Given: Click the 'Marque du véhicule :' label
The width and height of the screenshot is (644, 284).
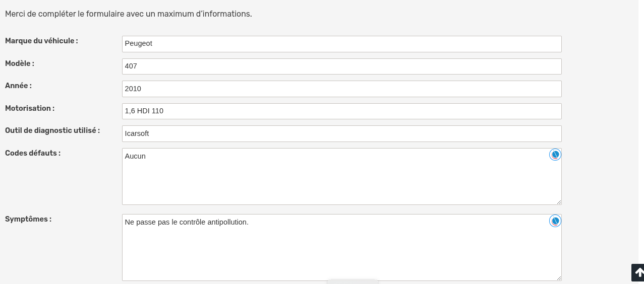Looking at the screenshot, I should (41, 41).
